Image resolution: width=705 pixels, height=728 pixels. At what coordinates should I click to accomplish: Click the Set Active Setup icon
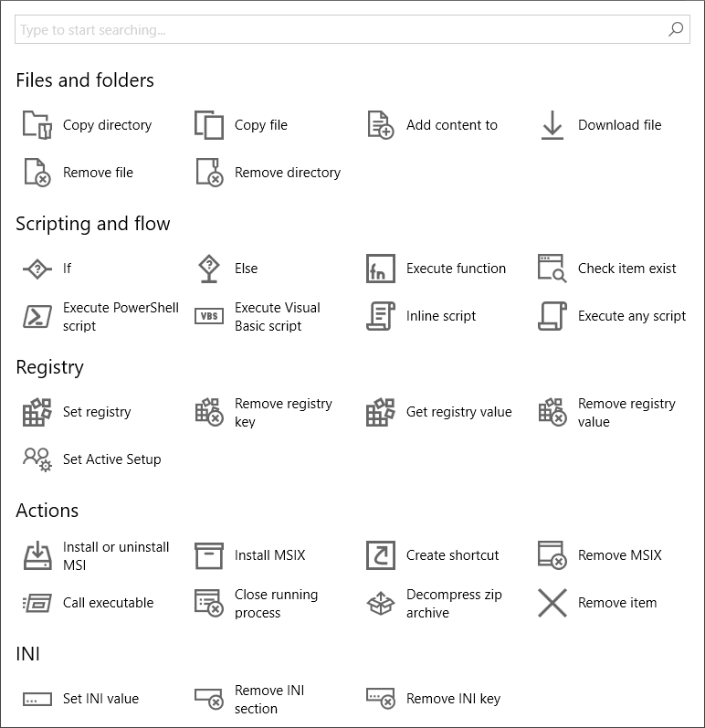(37, 459)
